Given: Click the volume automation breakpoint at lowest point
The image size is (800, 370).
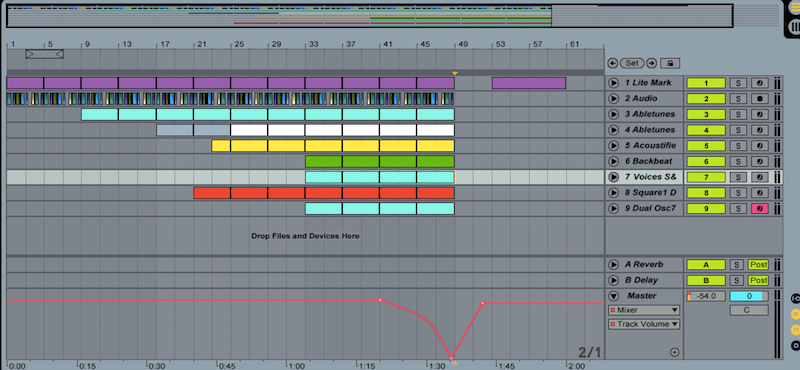Looking at the screenshot, I should click(x=451, y=357).
